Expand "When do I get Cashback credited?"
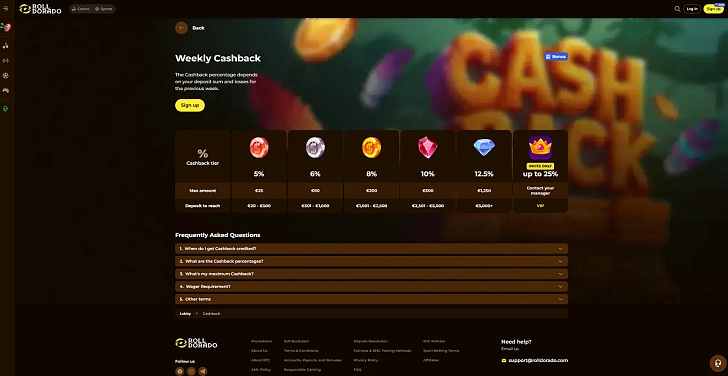728x376 pixels. point(371,249)
